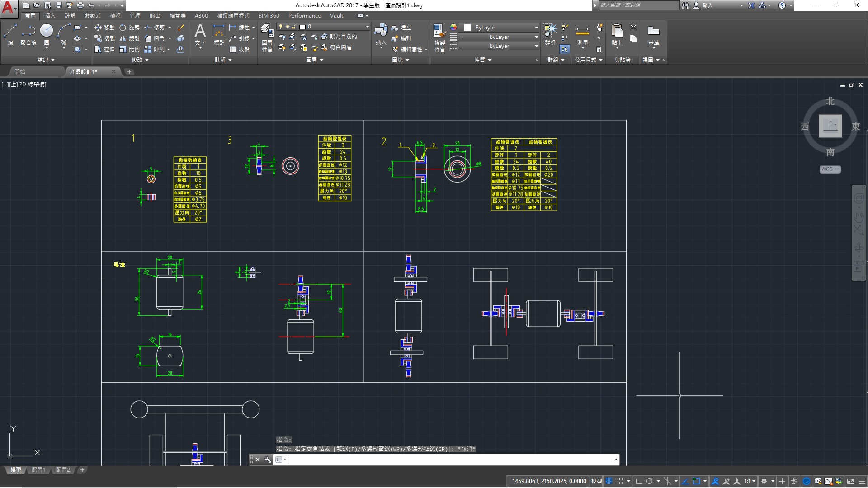Switch to 配置1 layout tab
Viewport: 868px width, 488px height.
click(38, 470)
